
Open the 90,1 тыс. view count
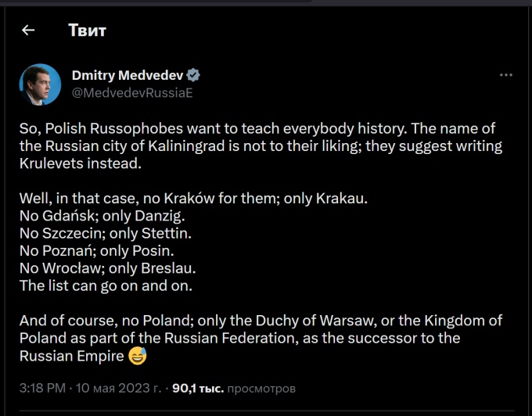pyautogui.click(x=197, y=387)
